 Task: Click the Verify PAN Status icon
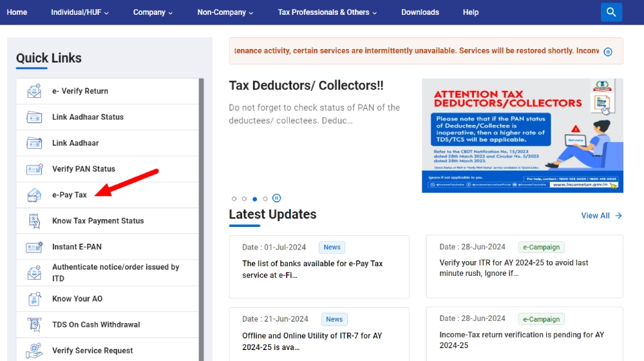35,169
